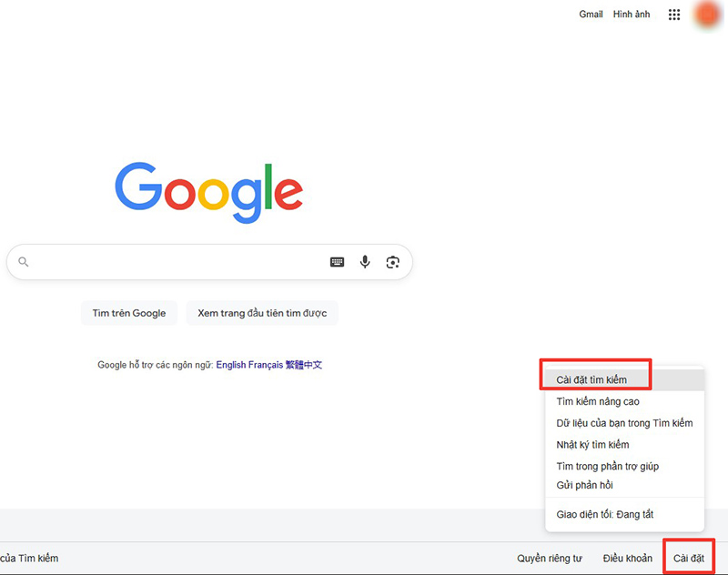Click the Google logo
728x575 pixels.
pos(209,192)
